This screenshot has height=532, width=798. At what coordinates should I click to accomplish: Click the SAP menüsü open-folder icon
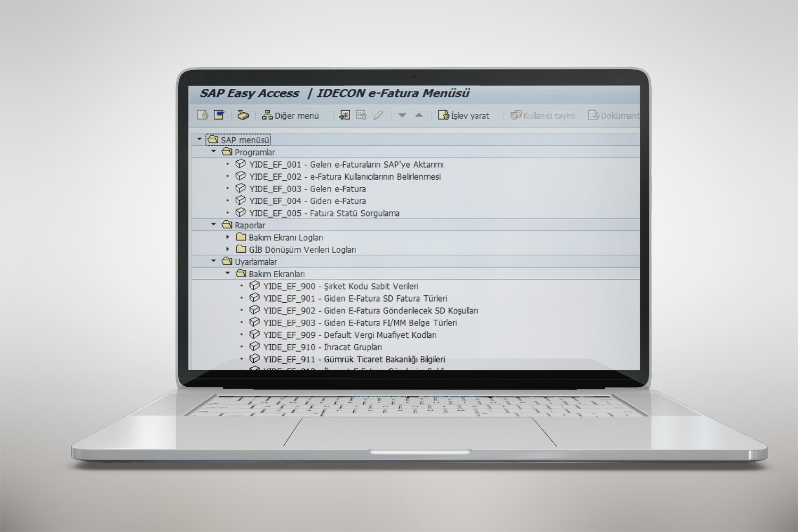click(x=213, y=139)
